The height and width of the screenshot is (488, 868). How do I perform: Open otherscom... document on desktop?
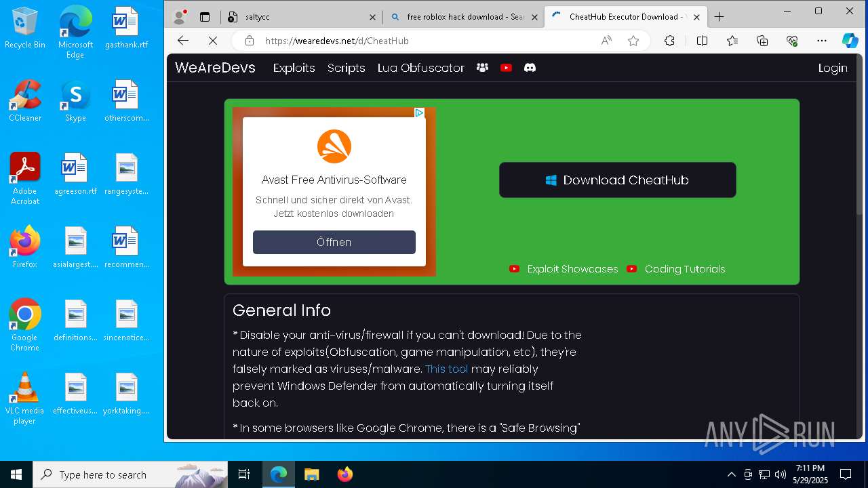tap(126, 100)
